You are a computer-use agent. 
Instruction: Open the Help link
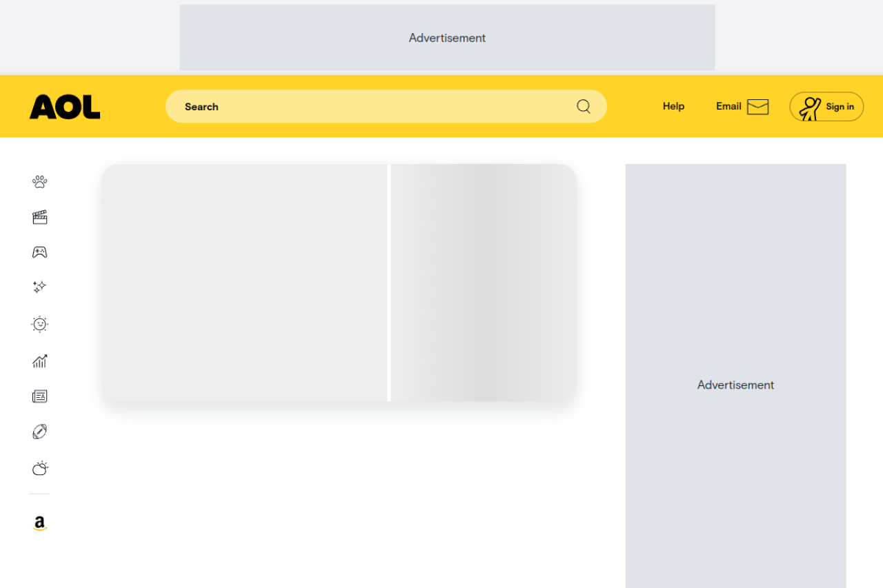pyautogui.click(x=673, y=106)
